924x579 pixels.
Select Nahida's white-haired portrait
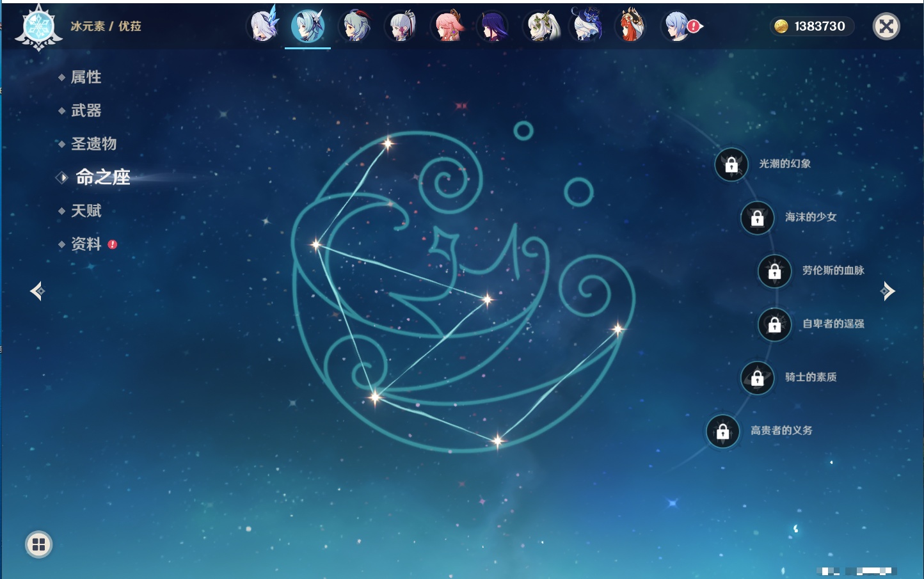[x=541, y=27]
